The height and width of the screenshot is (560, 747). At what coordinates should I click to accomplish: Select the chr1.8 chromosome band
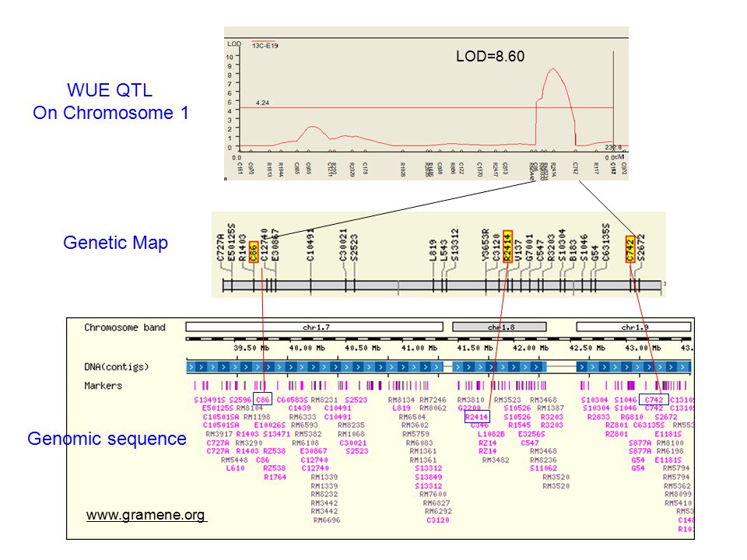click(500, 327)
